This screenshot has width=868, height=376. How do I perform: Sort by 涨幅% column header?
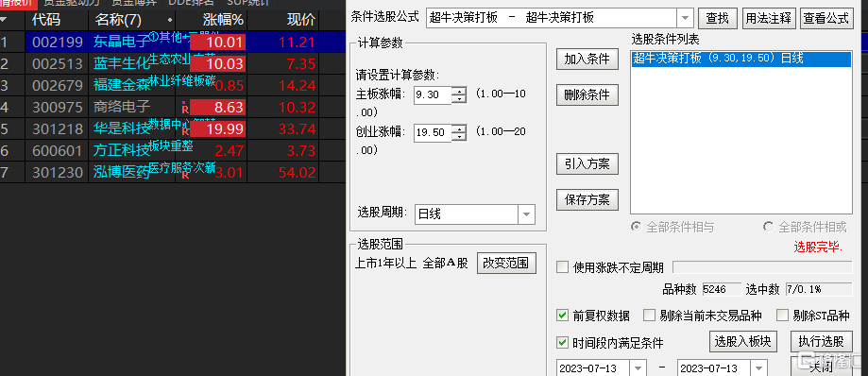[223, 21]
